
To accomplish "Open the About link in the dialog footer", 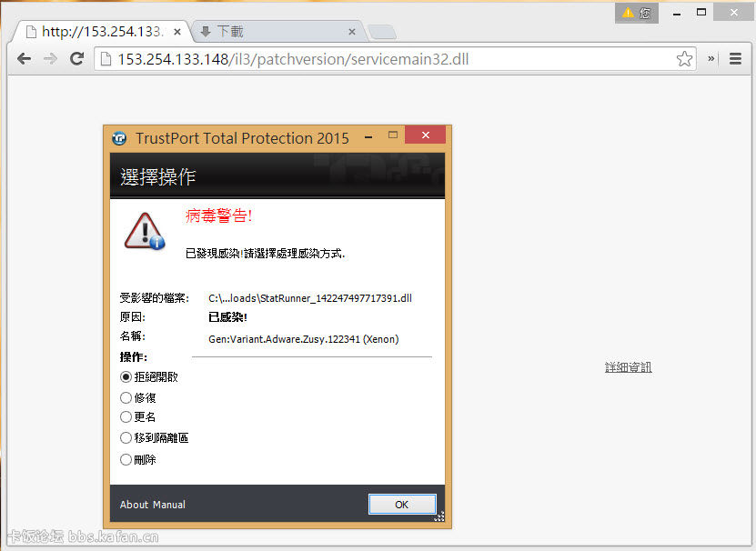I will click(x=134, y=505).
